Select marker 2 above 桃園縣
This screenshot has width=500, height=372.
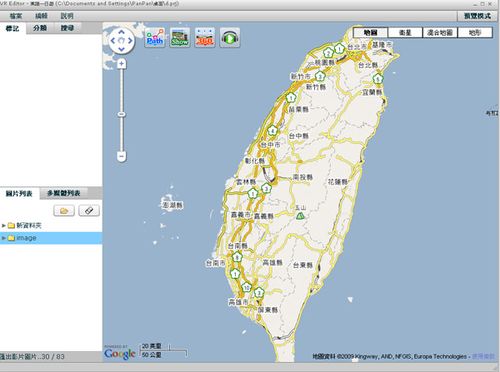coord(329,53)
